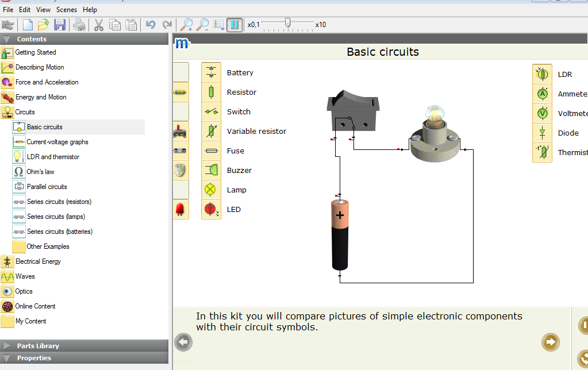588x370 pixels.
Task: Select the Thermistor component icon
Action: click(x=542, y=152)
